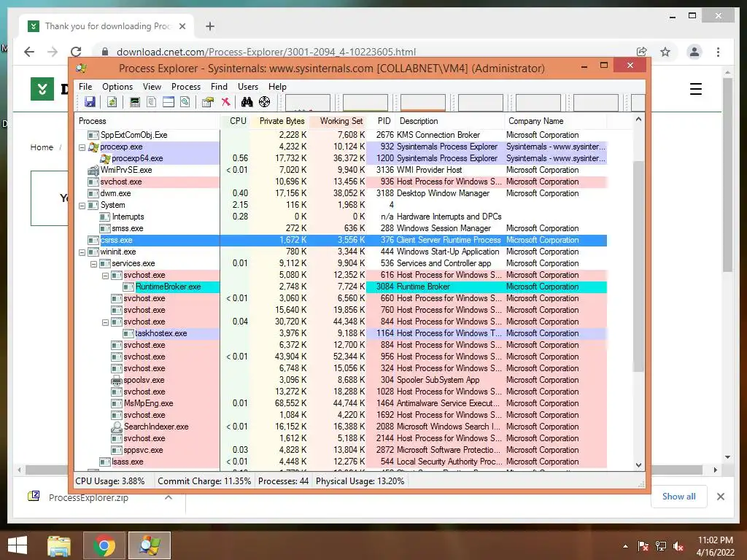Open ProcessExplorer.zip download options chevron
The width and height of the screenshot is (747, 560).
[x=169, y=497]
